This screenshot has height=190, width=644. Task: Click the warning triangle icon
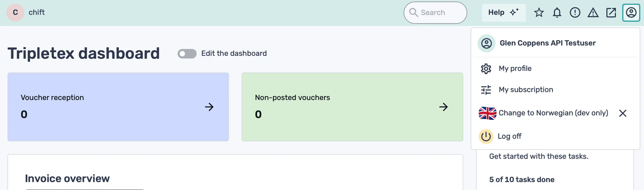(x=593, y=13)
